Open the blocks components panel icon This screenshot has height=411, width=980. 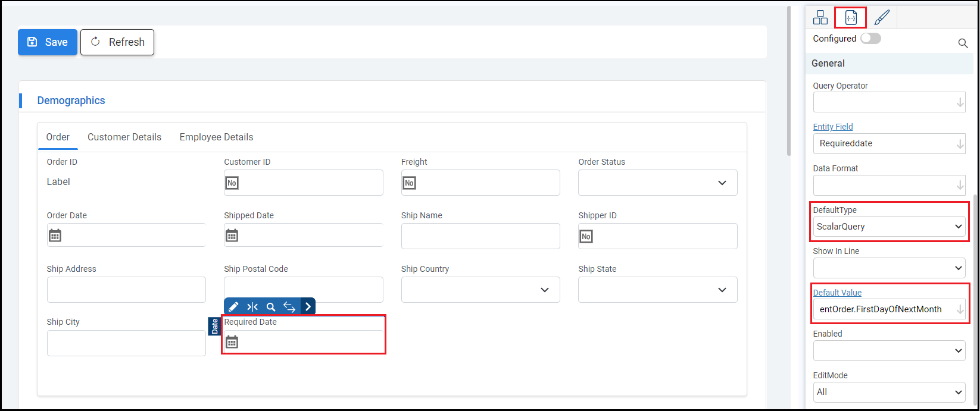pyautogui.click(x=820, y=18)
